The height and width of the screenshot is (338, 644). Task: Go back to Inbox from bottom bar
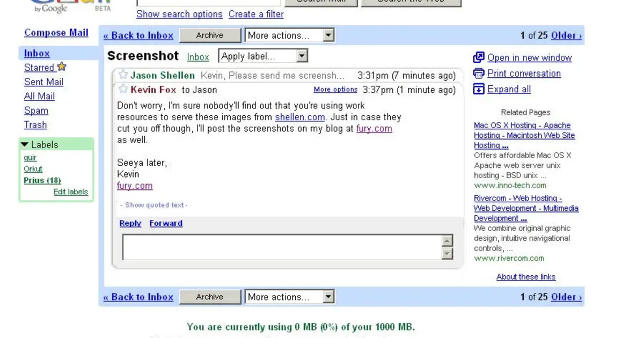(138, 297)
